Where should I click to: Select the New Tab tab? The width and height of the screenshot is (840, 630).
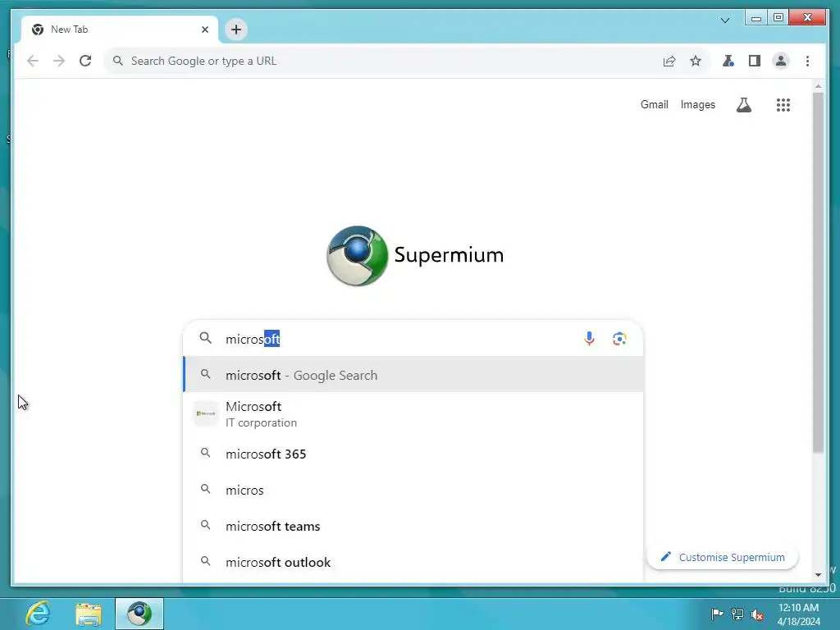[120, 30]
